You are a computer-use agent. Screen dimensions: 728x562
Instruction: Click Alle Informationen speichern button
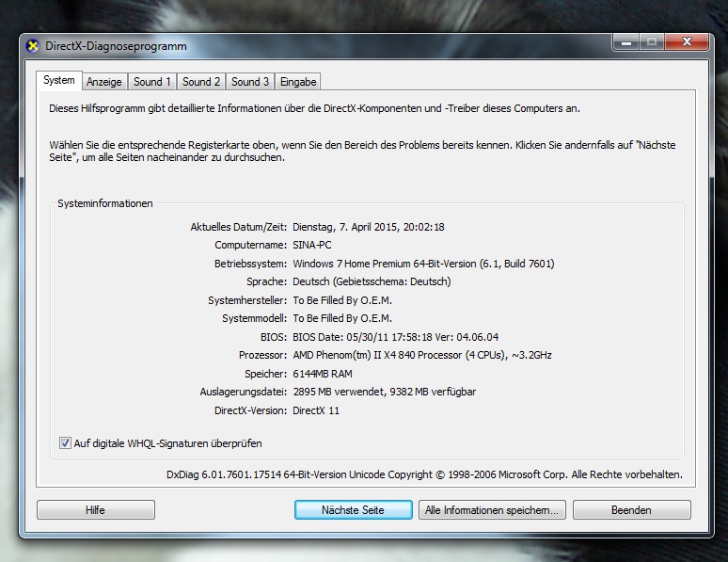click(492, 510)
